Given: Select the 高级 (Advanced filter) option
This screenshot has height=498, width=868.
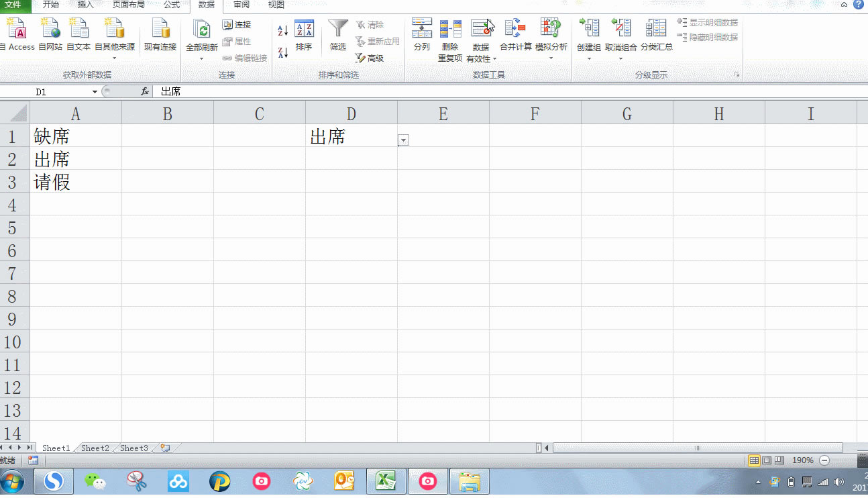Looking at the screenshot, I should 376,58.
